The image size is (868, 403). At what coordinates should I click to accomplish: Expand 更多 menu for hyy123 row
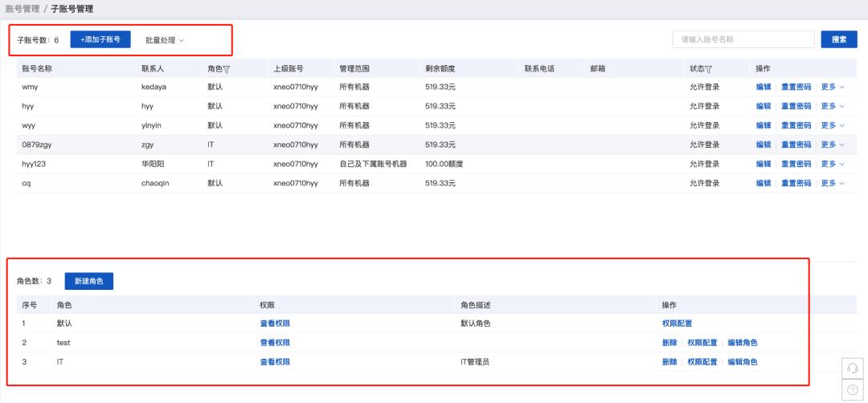(833, 164)
